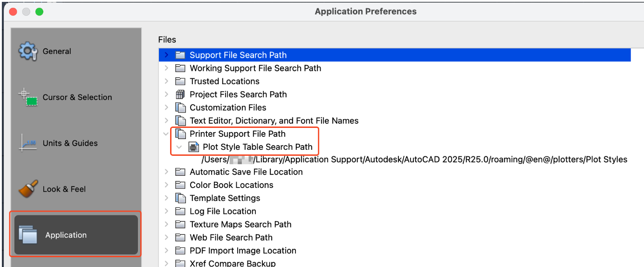Click the Cursor & Selection crosshair icon

(x=28, y=97)
